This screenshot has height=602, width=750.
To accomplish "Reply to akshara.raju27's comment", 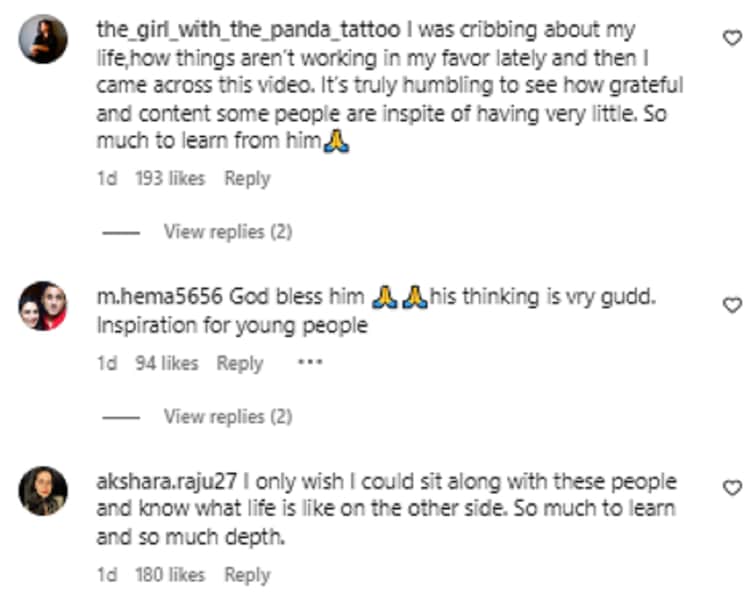I will click(x=247, y=575).
